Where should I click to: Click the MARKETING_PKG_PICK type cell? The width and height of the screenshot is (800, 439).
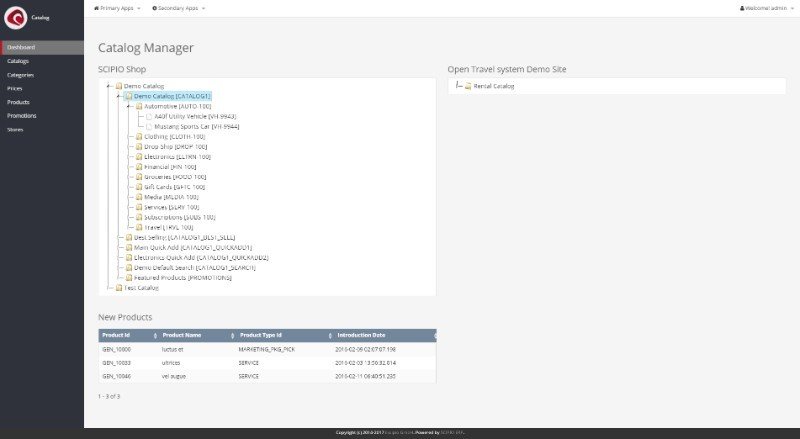click(x=267, y=350)
